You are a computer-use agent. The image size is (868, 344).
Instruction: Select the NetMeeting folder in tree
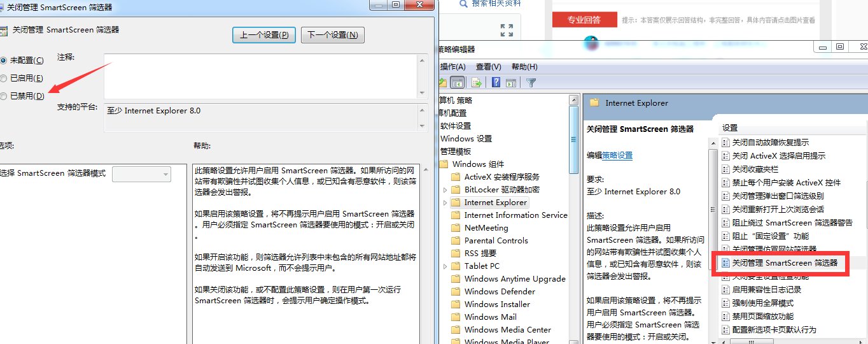(479, 227)
